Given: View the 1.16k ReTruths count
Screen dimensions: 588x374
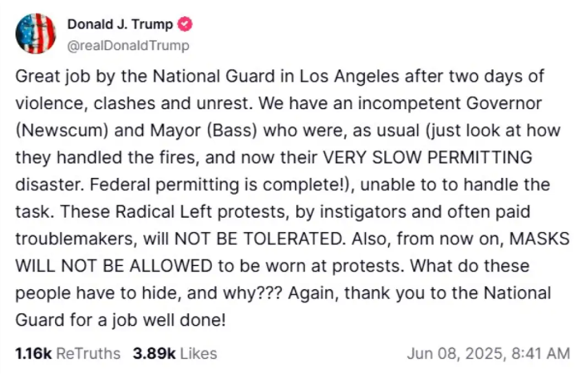Looking at the screenshot, I should click(x=33, y=354).
